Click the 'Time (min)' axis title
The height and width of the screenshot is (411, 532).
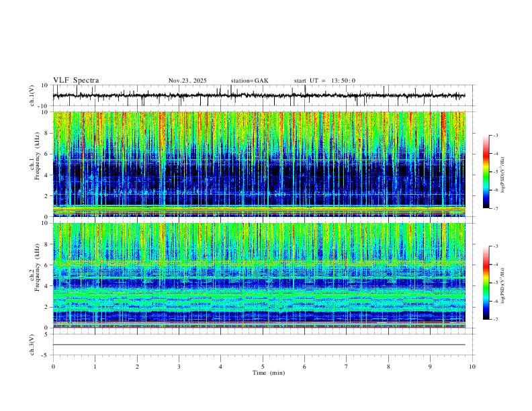269,373
